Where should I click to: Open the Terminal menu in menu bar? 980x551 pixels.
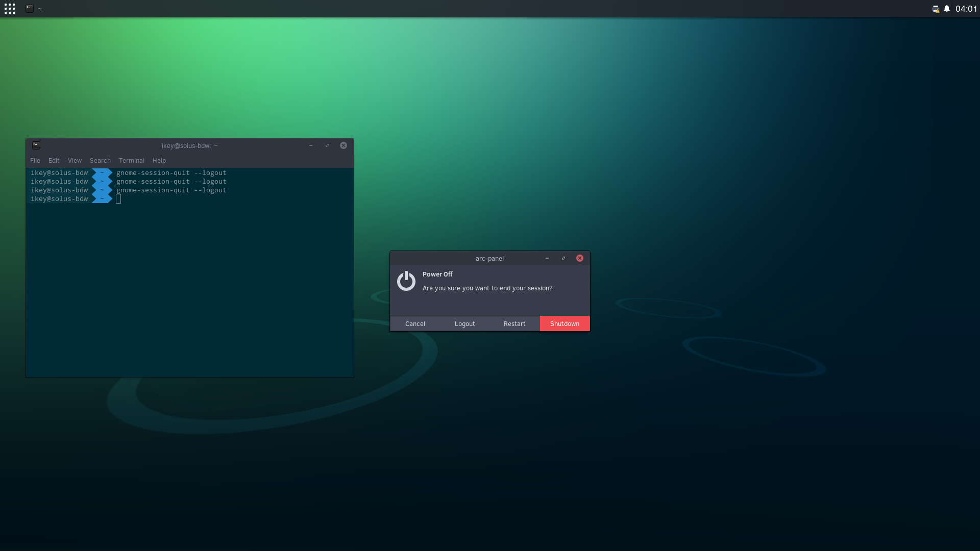[132, 160]
